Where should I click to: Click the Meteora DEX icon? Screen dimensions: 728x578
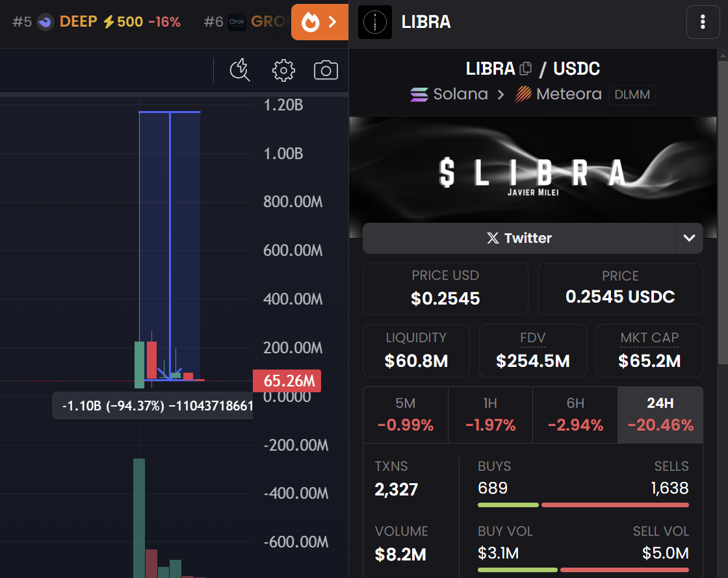[x=523, y=94]
